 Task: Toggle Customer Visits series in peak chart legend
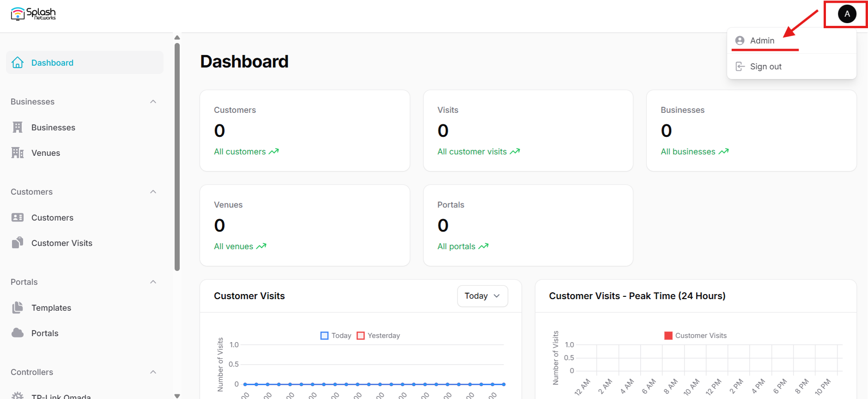pyautogui.click(x=695, y=336)
